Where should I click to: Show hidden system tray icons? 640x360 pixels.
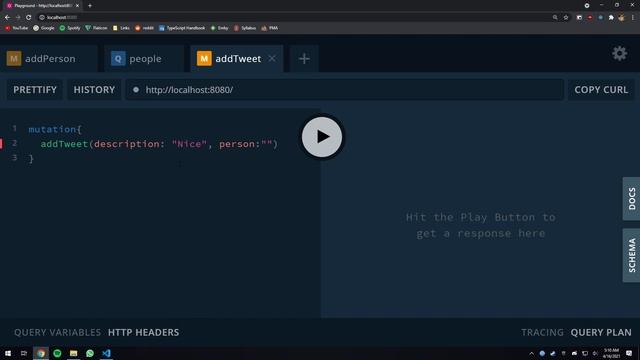531,353
